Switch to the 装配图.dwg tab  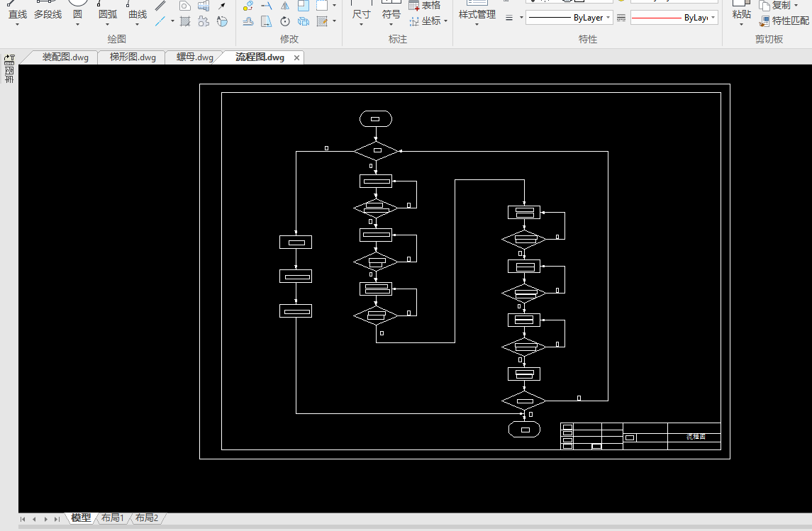[65, 57]
